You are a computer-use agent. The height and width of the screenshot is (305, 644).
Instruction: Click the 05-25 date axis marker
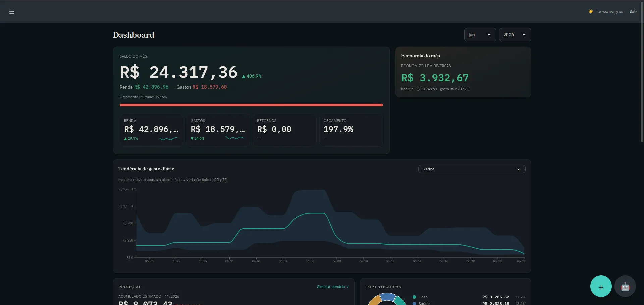(x=149, y=261)
